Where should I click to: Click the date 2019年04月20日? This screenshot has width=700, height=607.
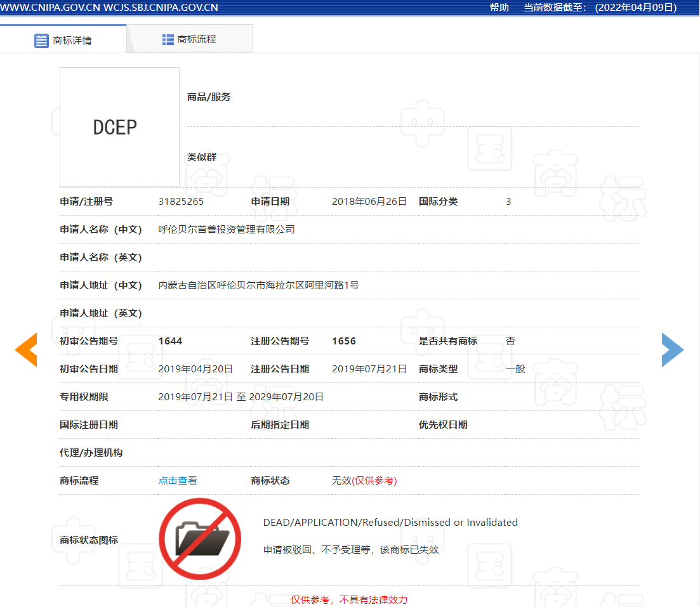click(195, 369)
